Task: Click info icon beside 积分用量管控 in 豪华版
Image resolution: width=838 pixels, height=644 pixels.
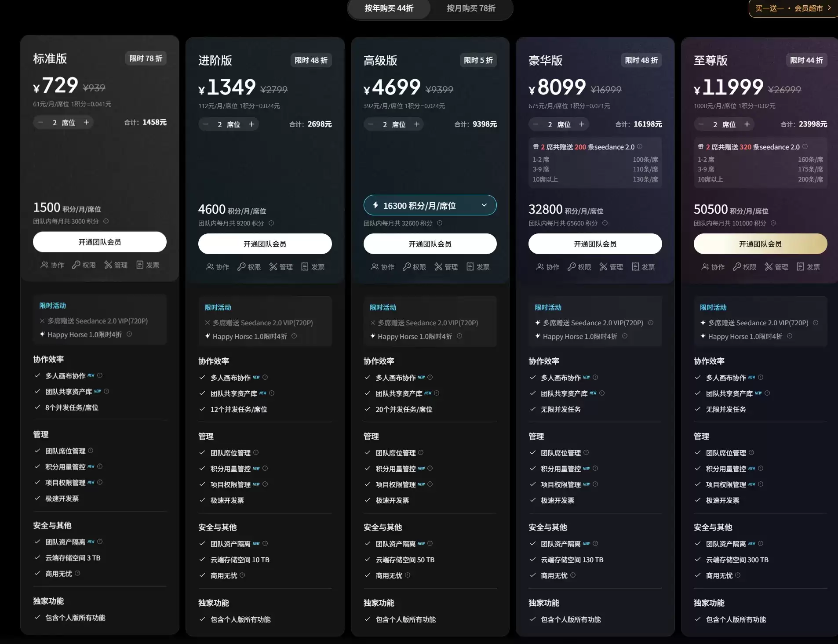Action: 595,468
